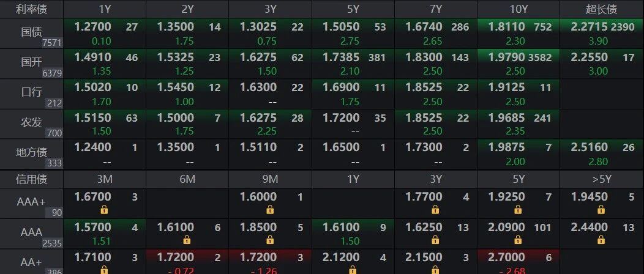Click 国债 3Y yield 1.3025
Screen dimensions: 644x274
pos(258,27)
